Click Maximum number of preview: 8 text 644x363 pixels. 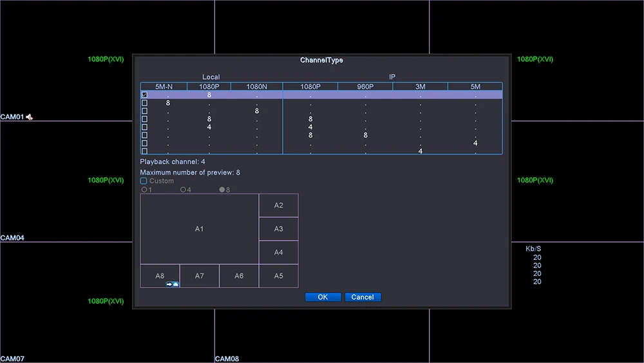pyautogui.click(x=190, y=173)
